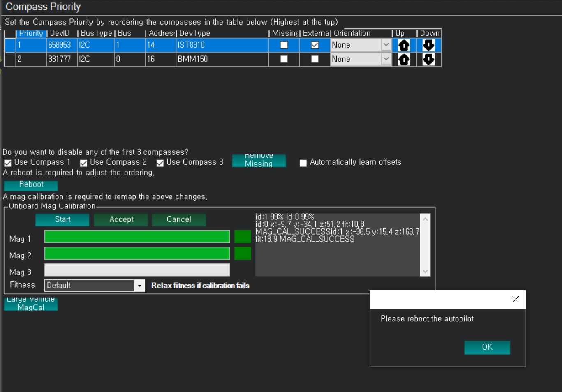Click DevID cell 331777

point(62,59)
